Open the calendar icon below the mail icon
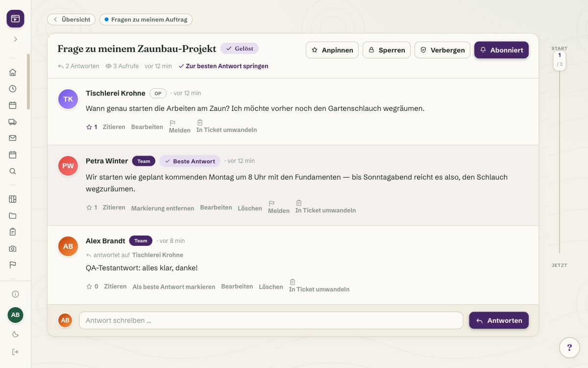The height and width of the screenshot is (368, 588). (x=13, y=155)
